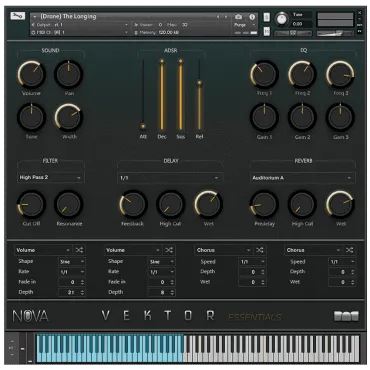Toggle the Solo button in header
The width and height of the screenshot is (370, 370).
tap(267, 17)
